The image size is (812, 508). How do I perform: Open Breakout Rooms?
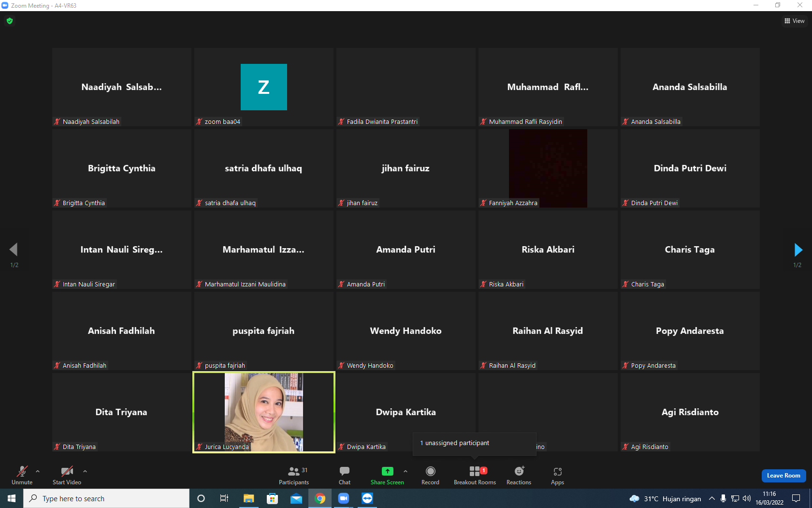[475, 476]
